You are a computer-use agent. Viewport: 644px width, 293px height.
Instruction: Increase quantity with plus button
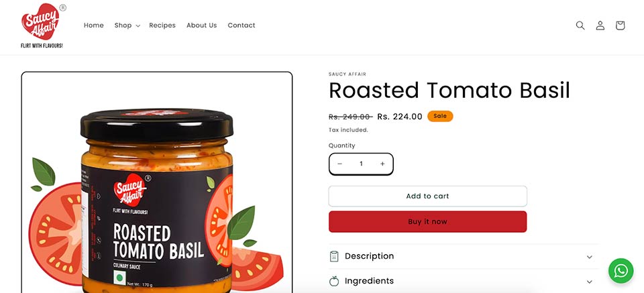[382, 164]
